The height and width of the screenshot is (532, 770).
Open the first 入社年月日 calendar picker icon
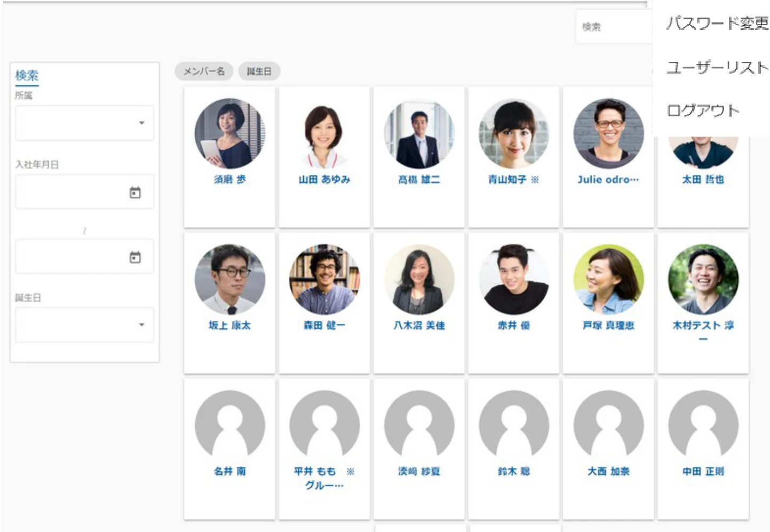[x=136, y=193]
